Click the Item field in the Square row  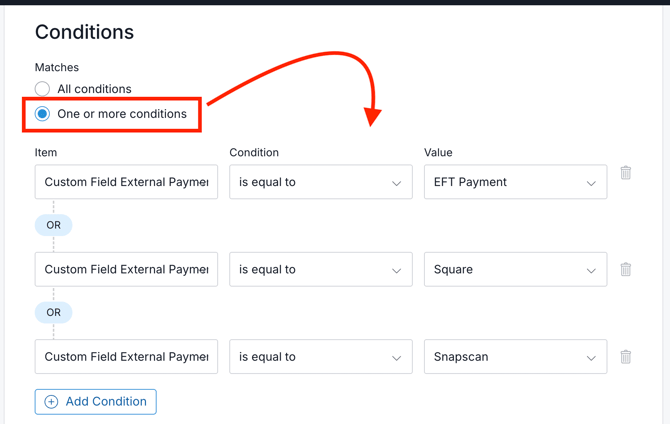(126, 269)
